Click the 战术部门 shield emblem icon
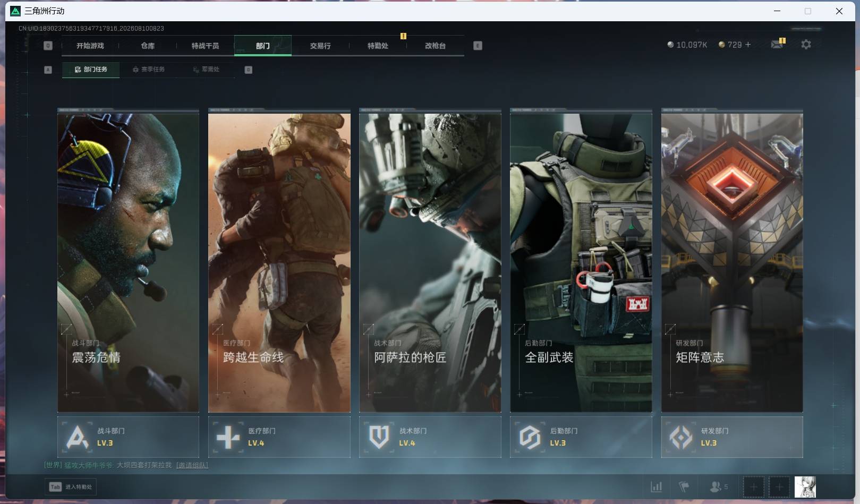 [379, 437]
